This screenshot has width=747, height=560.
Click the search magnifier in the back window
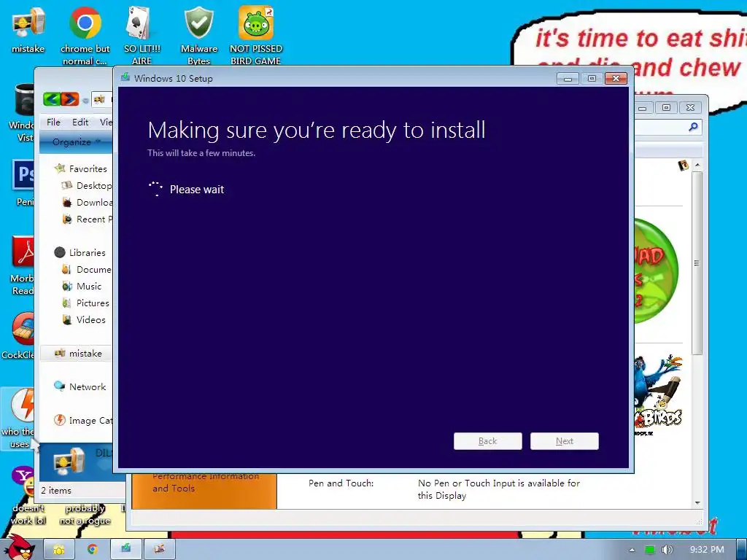click(694, 127)
